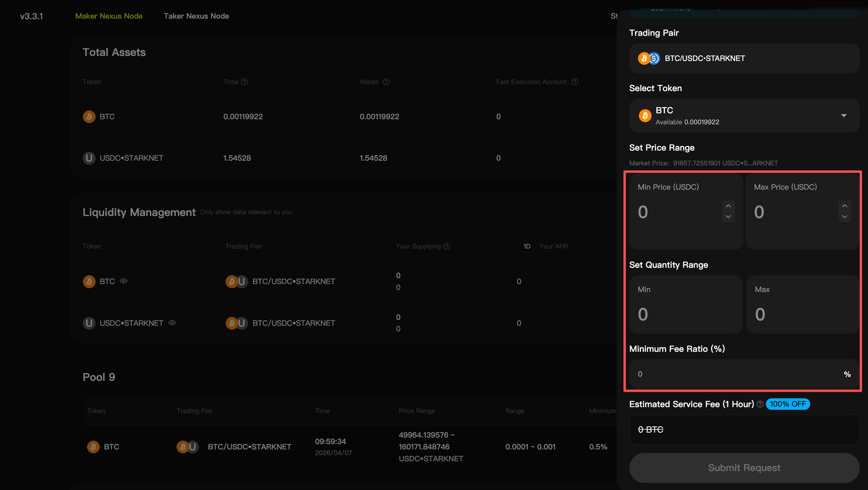Click the BTC/USDC pair icon in Trading Pair

point(649,58)
